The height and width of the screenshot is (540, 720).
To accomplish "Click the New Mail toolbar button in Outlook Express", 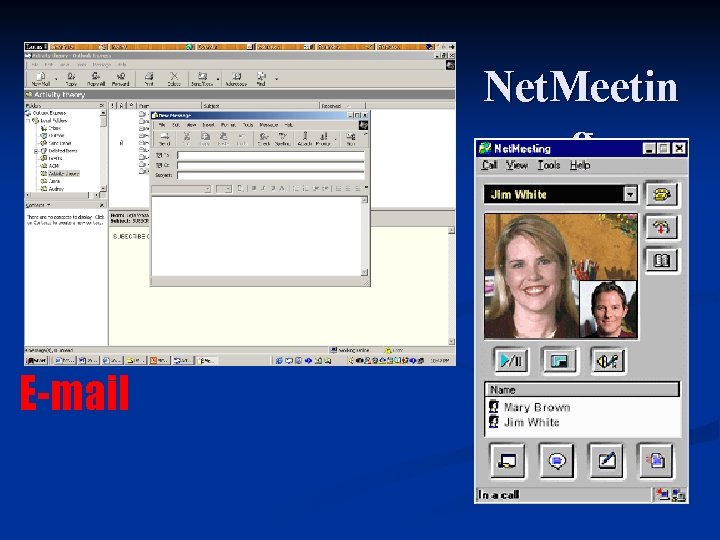I will pos(40,79).
